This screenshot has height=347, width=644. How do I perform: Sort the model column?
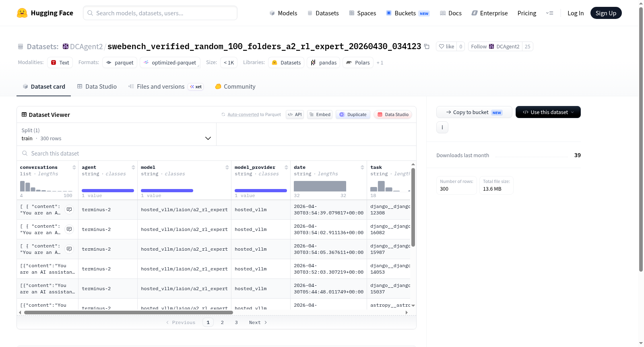coord(227,167)
